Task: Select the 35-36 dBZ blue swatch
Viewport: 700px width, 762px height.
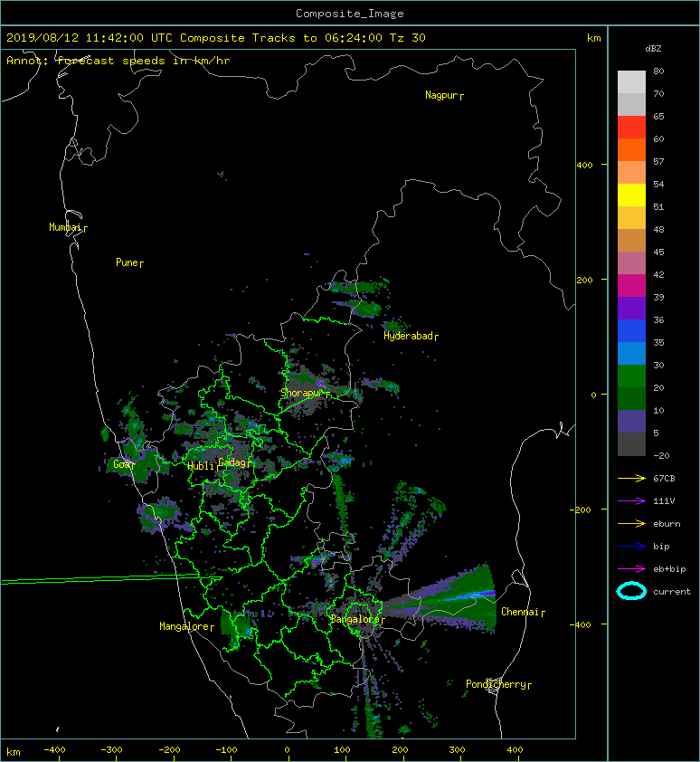Action: coord(631,330)
